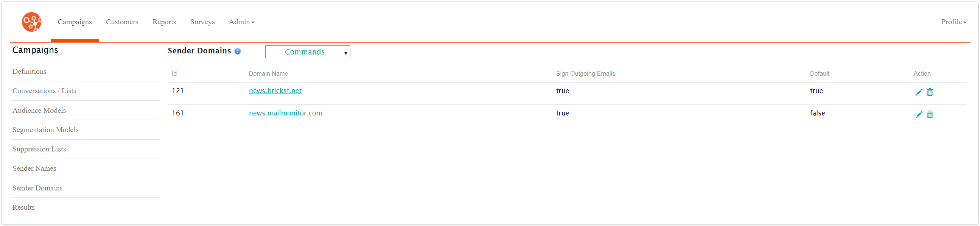The image size is (980, 226).
Task: Expand the Profile menu
Action: pos(954,22)
